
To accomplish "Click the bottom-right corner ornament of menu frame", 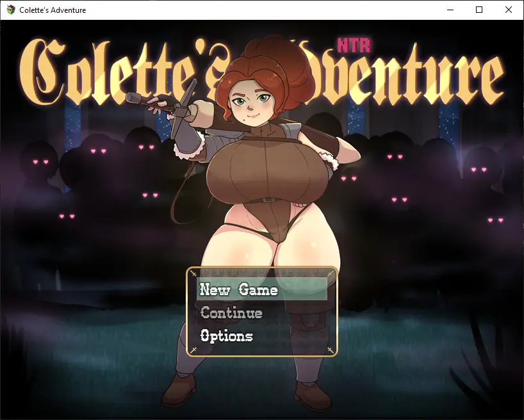I will [331, 350].
